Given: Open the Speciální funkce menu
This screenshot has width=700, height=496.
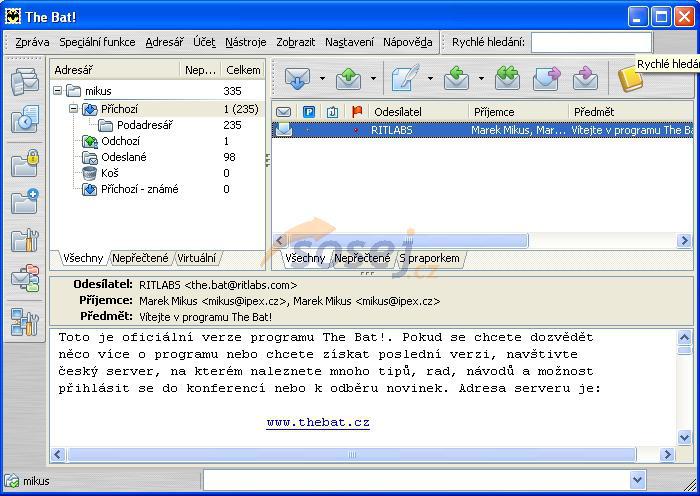Looking at the screenshot, I should click(97, 42).
